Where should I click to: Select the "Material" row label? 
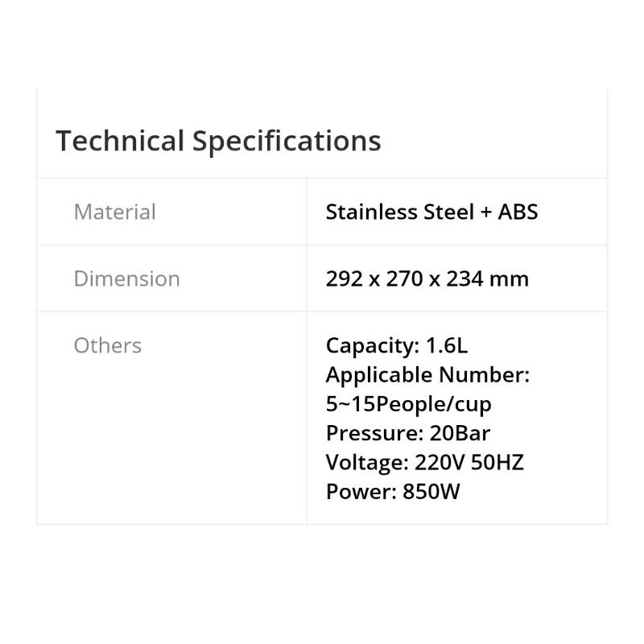(x=114, y=212)
